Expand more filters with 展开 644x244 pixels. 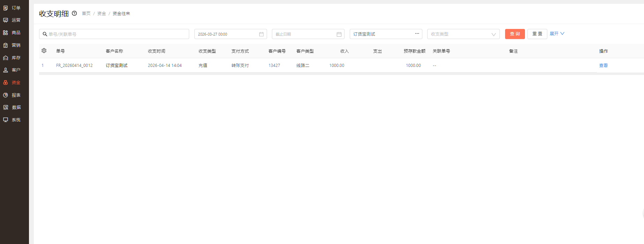[557, 34]
